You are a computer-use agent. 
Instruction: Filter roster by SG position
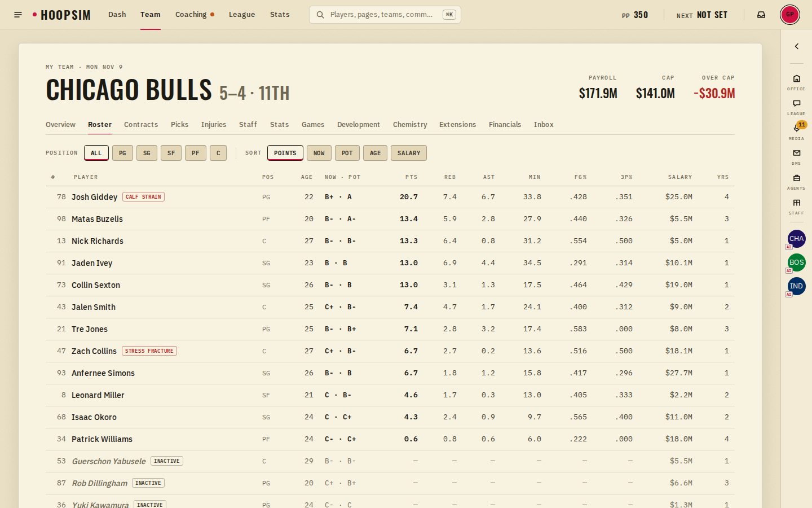tap(147, 153)
